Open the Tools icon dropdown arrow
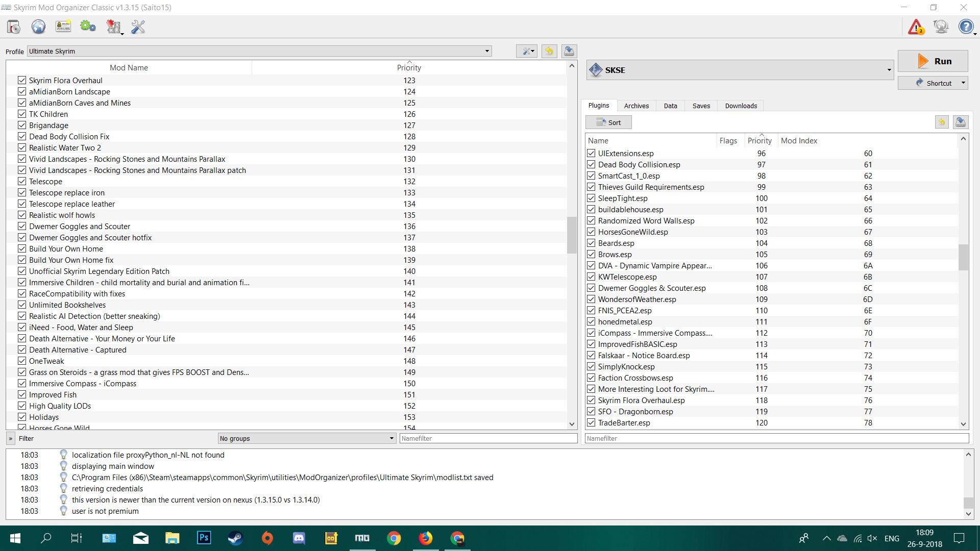 tap(122, 34)
